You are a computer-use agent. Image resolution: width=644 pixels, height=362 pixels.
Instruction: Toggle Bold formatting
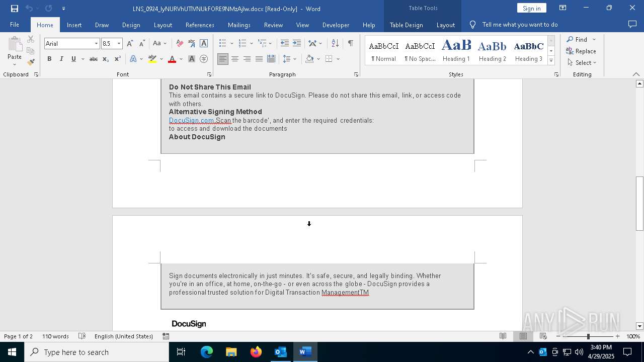(x=49, y=59)
